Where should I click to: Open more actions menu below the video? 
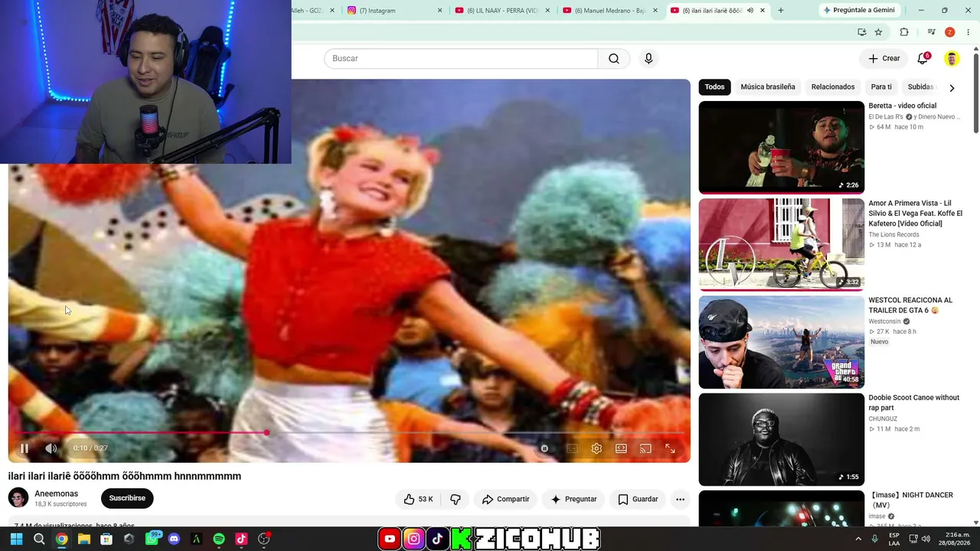[x=680, y=499]
